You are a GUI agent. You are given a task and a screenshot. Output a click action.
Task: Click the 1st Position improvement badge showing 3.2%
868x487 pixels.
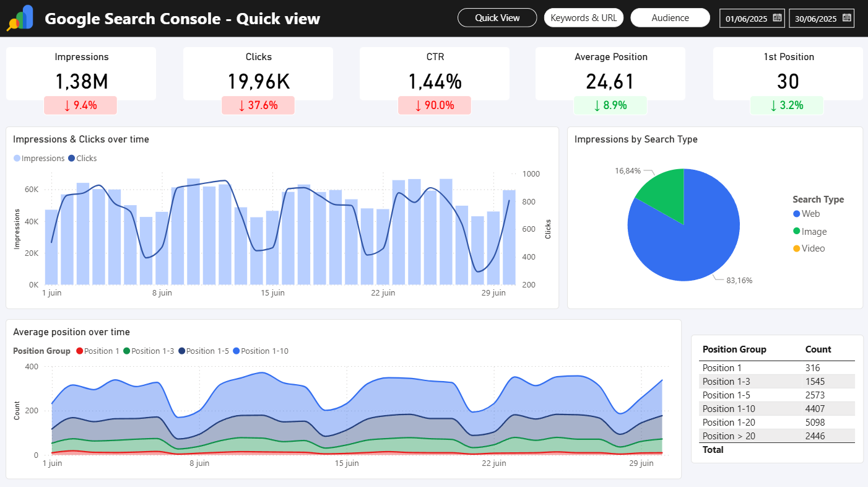pos(786,105)
